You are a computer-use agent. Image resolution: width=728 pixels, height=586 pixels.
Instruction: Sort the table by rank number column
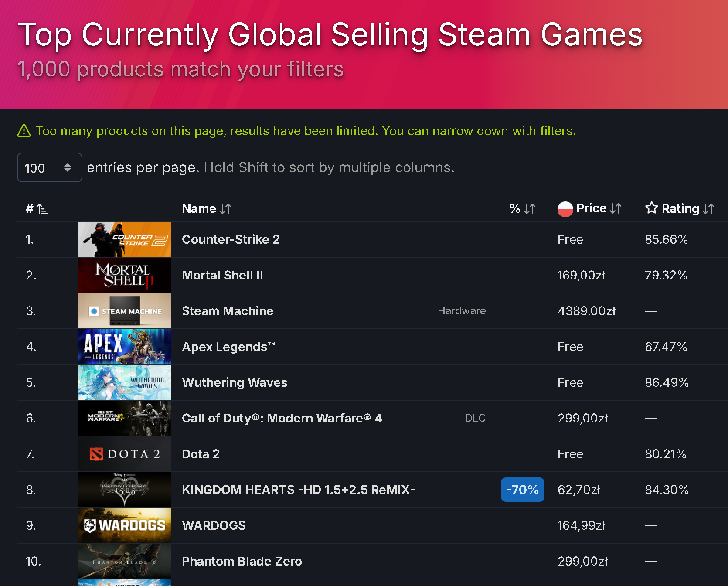[x=37, y=209]
